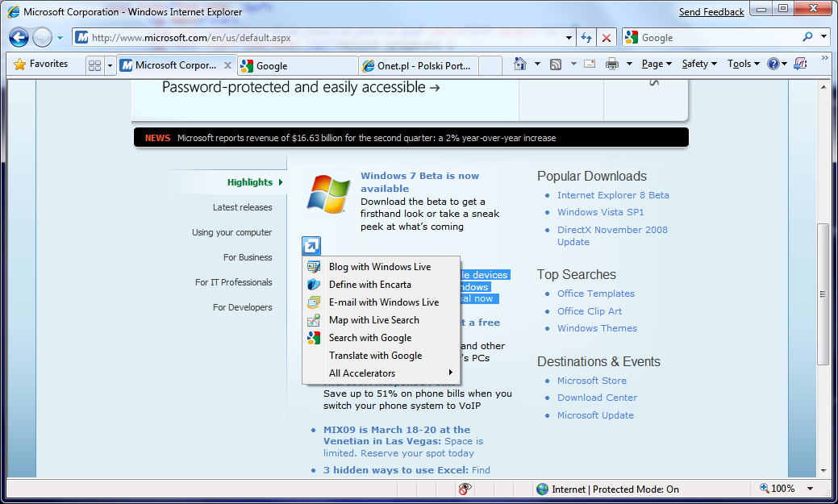Select the Highlights section
838x504 pixels.
point(250,182)
